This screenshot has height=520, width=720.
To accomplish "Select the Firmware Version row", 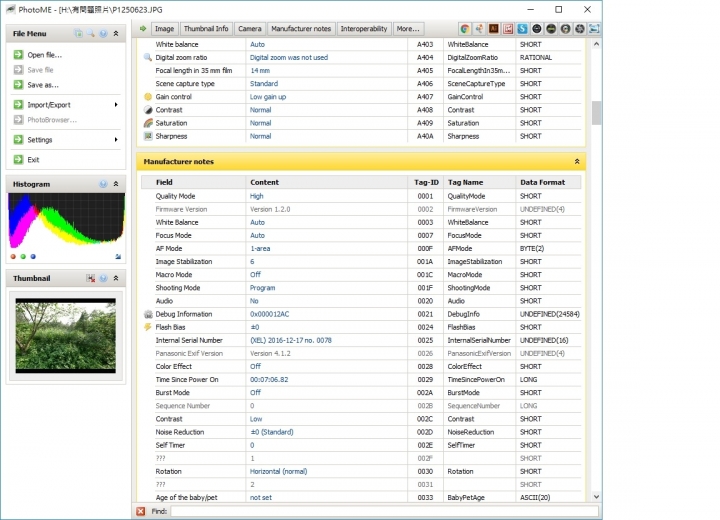I will (x=361, y=209).
